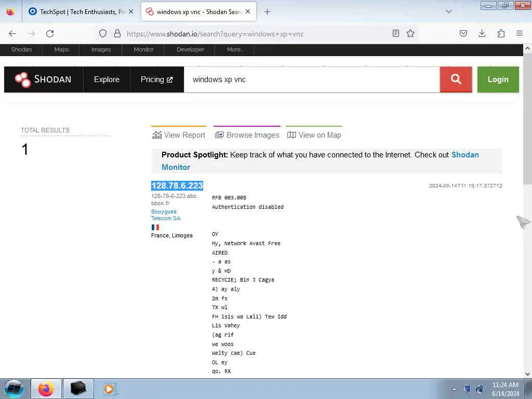Viewport: 532px width, 399px height.
Task: Close the TechSpot tab
Action: click(131, 11)
